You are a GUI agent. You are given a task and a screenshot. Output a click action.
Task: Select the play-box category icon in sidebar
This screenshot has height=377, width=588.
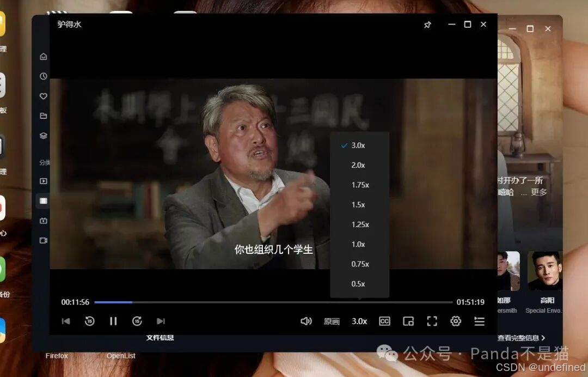click(44, 181)
